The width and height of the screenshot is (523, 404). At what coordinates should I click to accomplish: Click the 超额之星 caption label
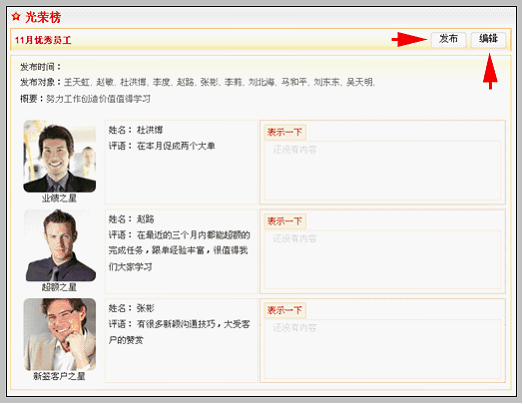click(x=59, y=287)
